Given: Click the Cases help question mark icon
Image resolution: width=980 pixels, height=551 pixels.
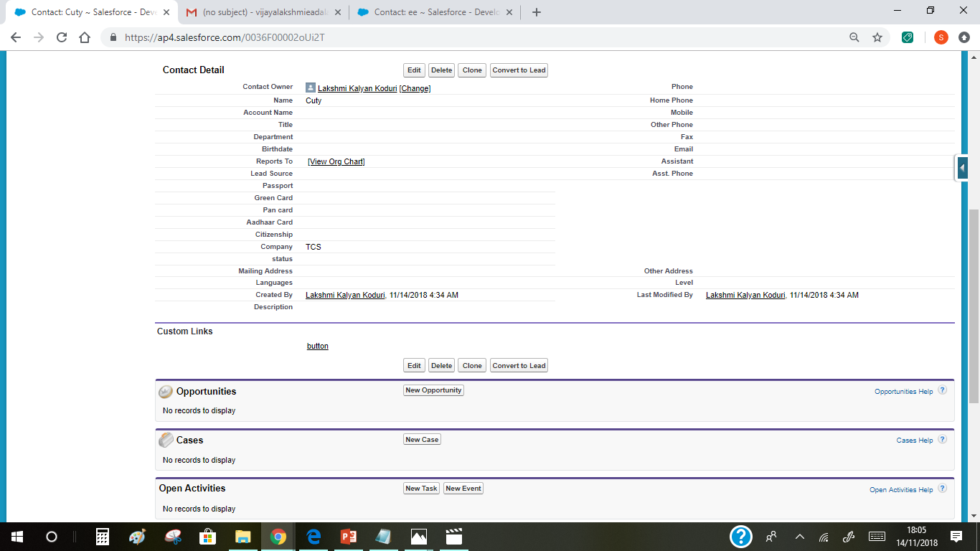Looking at the screenshot, I should 943,439.
